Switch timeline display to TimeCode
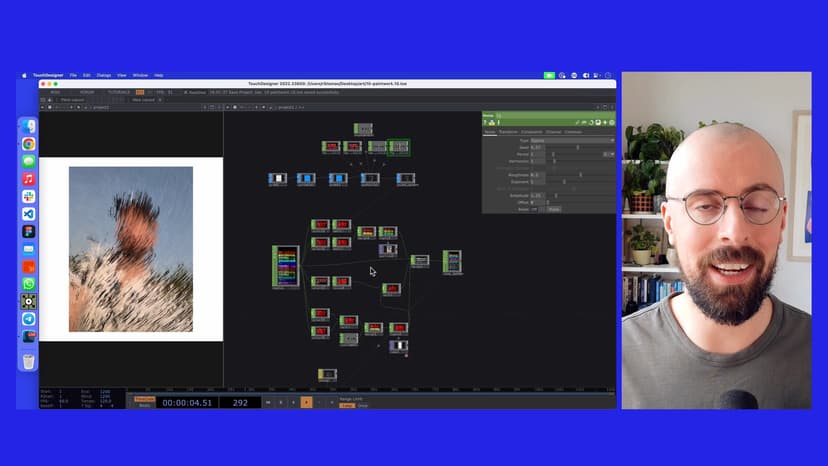The image size is (828, 466). tap(144, 399)
